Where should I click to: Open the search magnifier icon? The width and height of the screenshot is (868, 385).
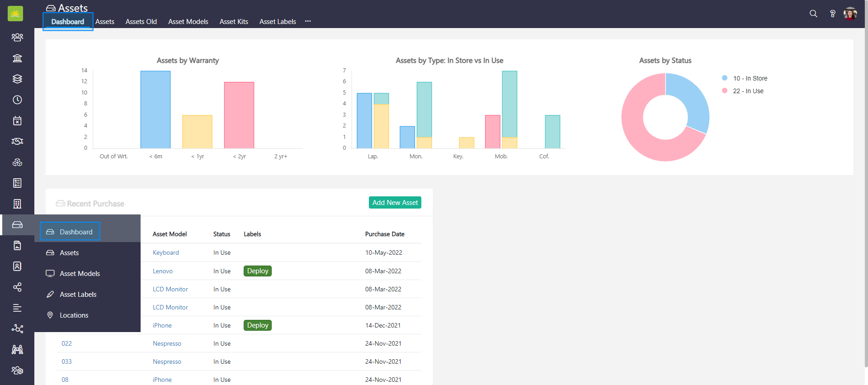tap(813, 14)
